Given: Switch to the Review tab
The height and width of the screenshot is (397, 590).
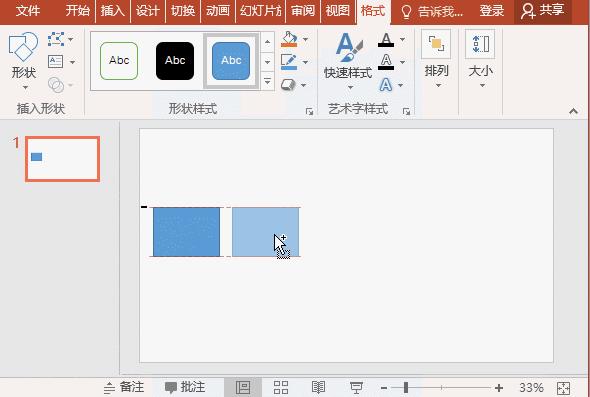Looking at the screenshot, I should pyautogui.click(x=303, y=11).
